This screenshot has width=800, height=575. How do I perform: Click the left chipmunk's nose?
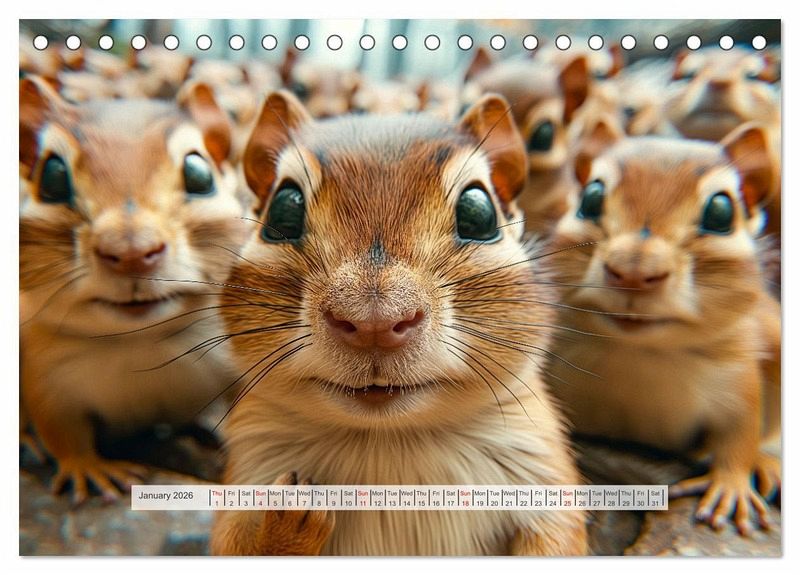(x=132, y=258)
